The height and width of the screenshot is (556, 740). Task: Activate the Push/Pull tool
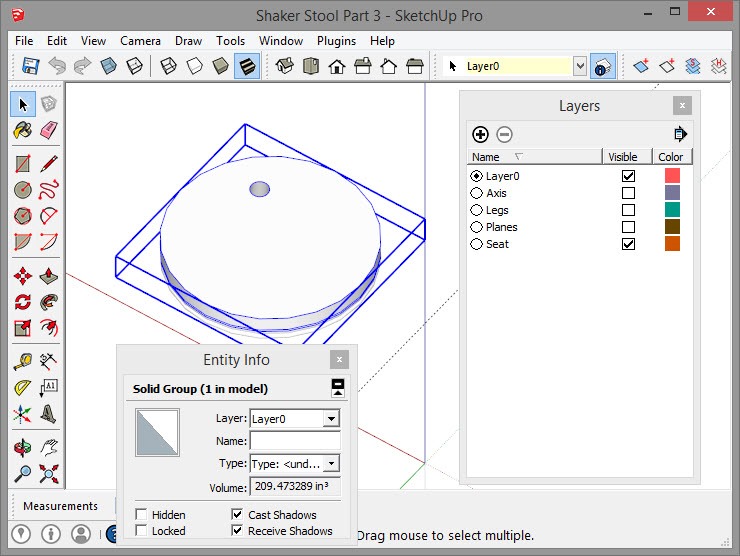(48, 276)
